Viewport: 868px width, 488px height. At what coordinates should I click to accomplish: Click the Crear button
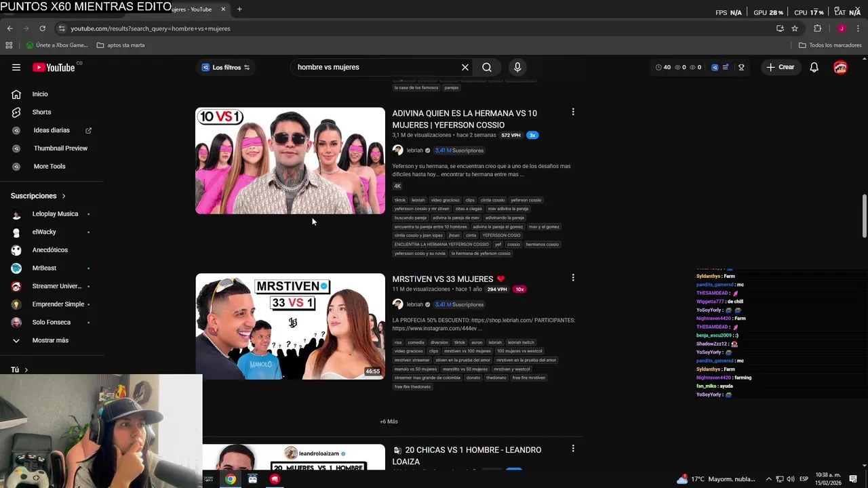point(780,67)
